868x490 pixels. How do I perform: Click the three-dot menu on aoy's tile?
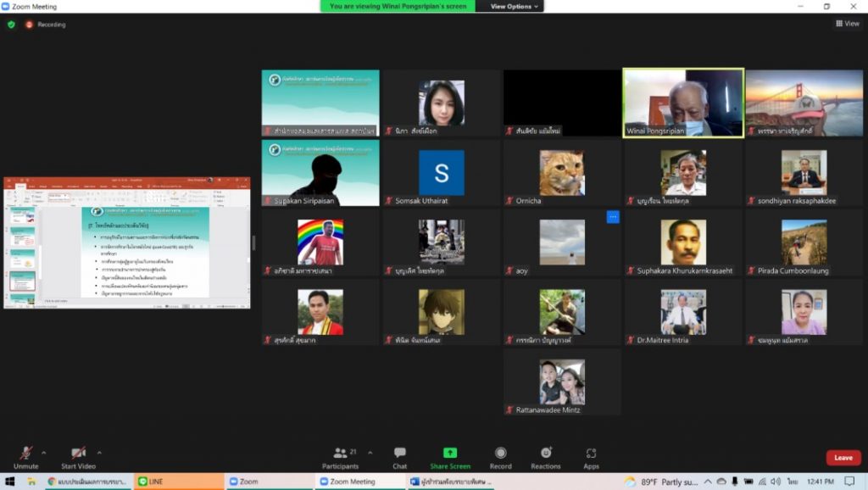[x=612, y=217]
